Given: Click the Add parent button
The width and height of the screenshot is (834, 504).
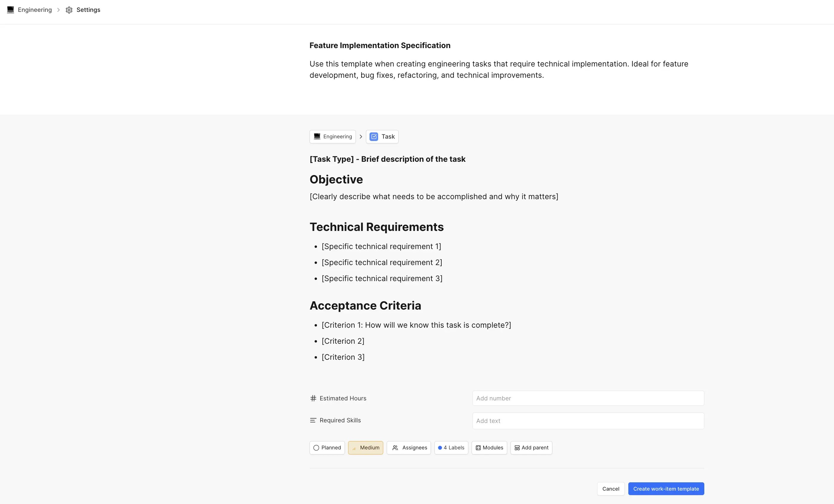Looking at the screenshot, I should coord(531,448).
